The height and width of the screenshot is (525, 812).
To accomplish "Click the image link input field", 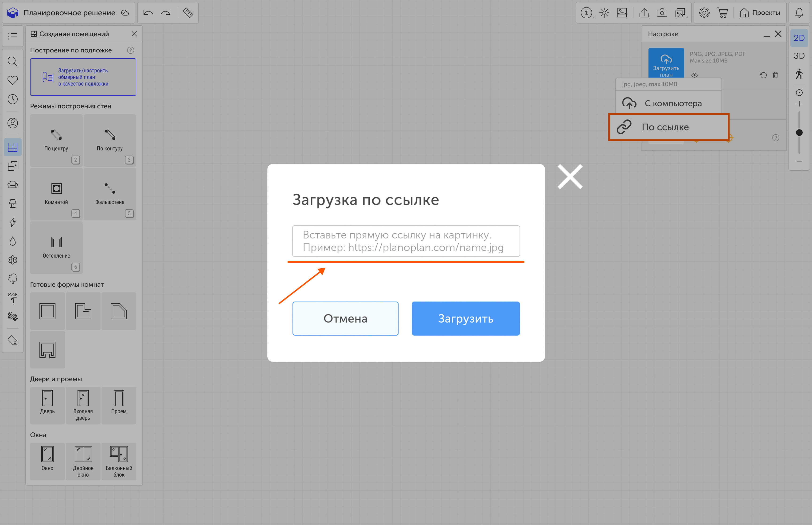I will point(406,241).
